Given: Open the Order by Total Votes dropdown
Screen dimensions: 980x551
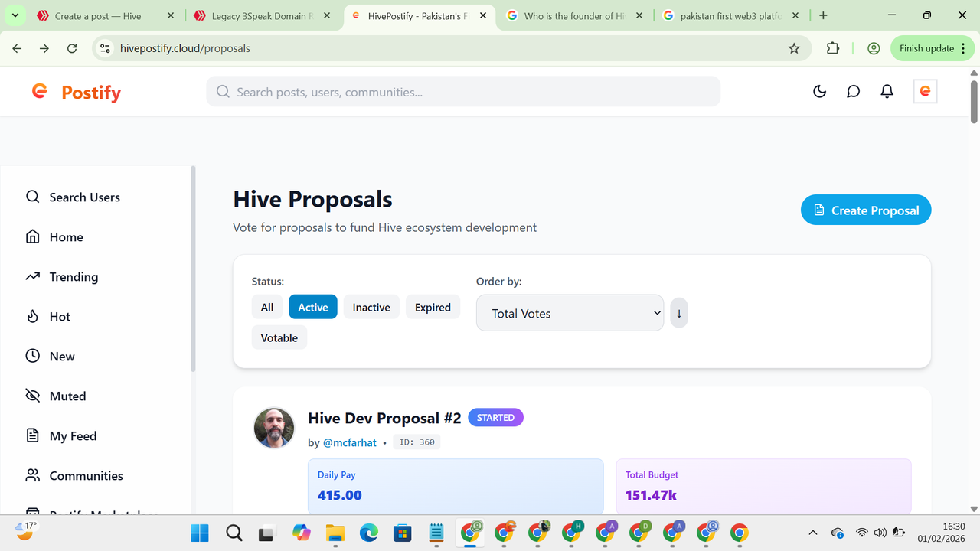Looking at the screenshot, I should point(570,313).
